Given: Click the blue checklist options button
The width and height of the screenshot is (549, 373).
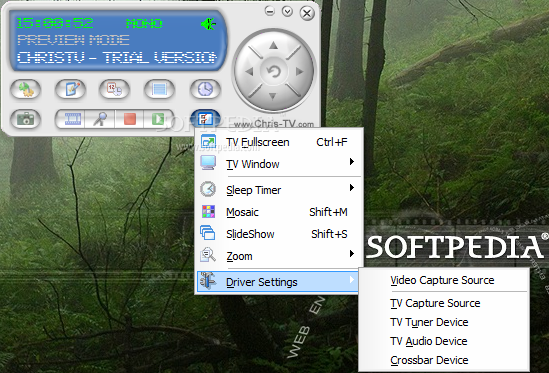Looking at the screenshot, I should click(x=205, y=119).
